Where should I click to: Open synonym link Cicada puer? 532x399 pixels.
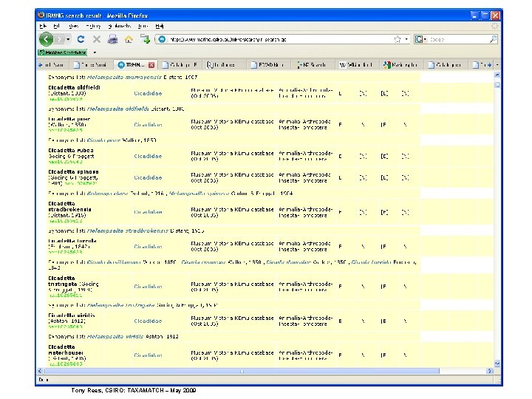click(x=103, y=140)
